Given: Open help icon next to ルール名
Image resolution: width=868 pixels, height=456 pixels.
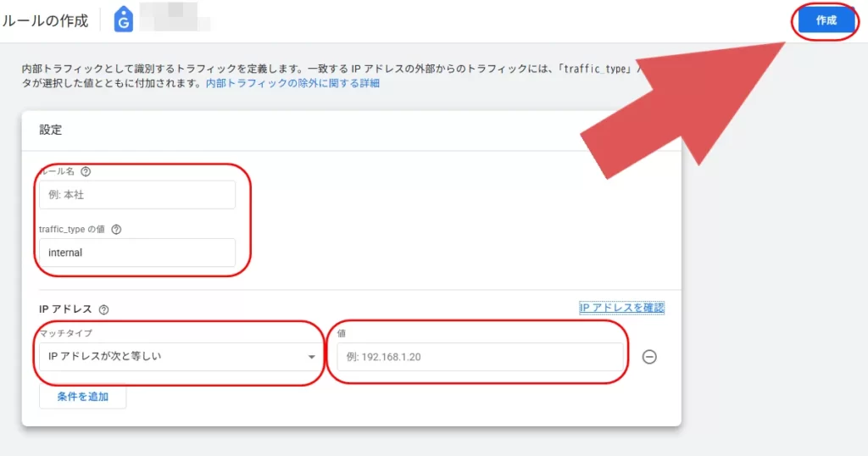Looking at the screenshot, I should (86, 171).
